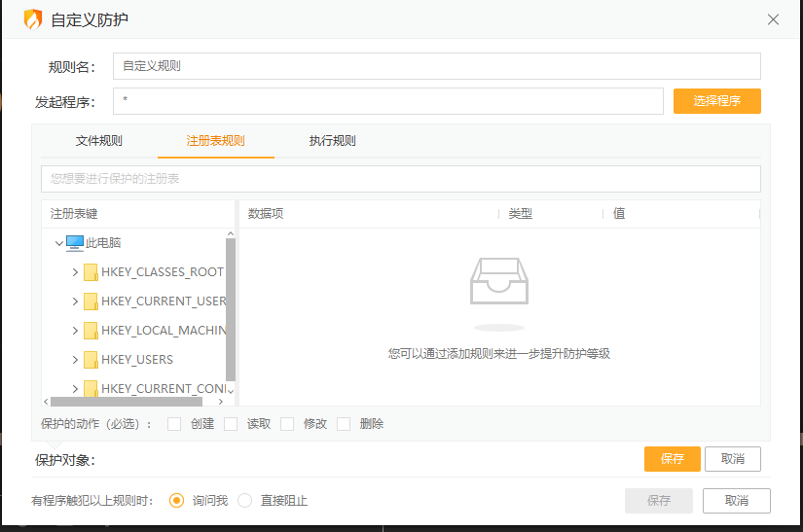Expand the HKEY_CLASSES_ROOT registry key
Screen dimensions: 803x532
click(75, 272)
